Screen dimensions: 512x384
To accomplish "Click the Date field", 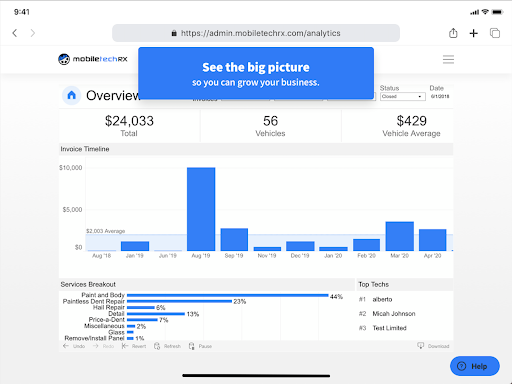I will [440, 96].
